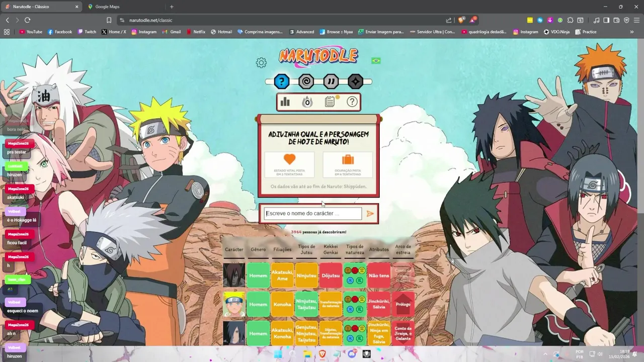Share this page icon in address bar
Viewport: 644px width, 362px height.
tap(449, 20)
